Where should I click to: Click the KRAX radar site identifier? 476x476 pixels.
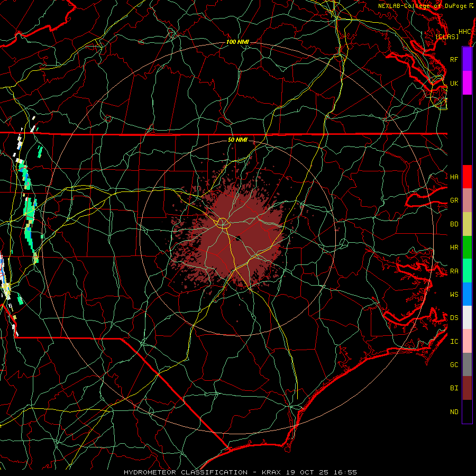point(271,472)
